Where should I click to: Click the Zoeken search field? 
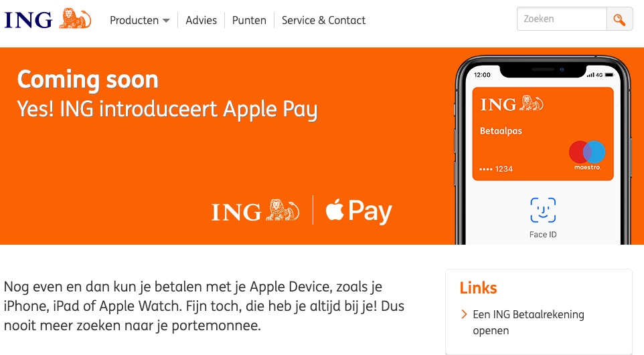coord(562,19)
